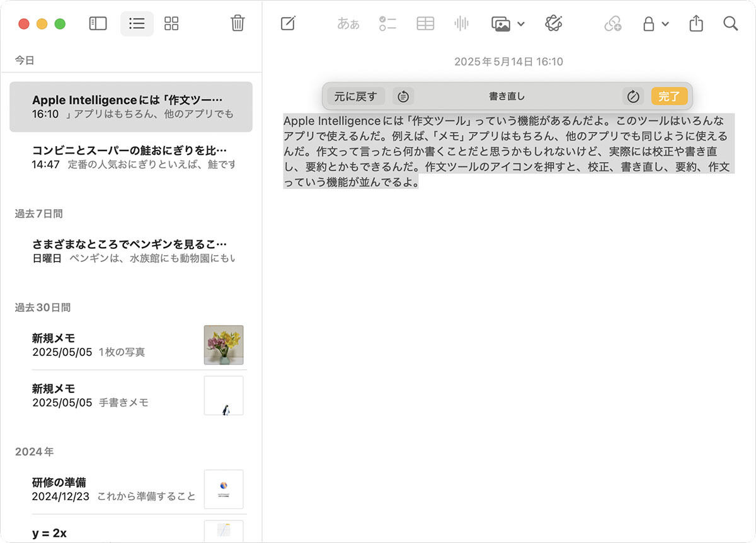
Task: Click the penguin sketch thumbnail
Action: coord(224,396)
